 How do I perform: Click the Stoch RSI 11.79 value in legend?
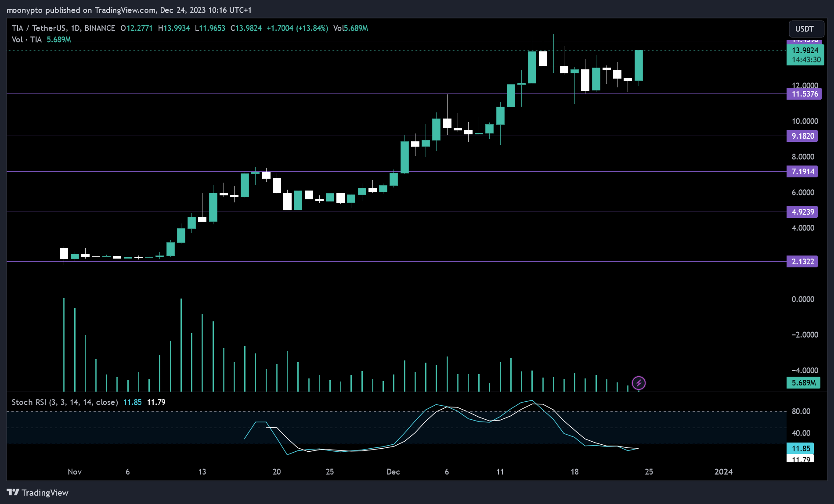tap(156, 402)
